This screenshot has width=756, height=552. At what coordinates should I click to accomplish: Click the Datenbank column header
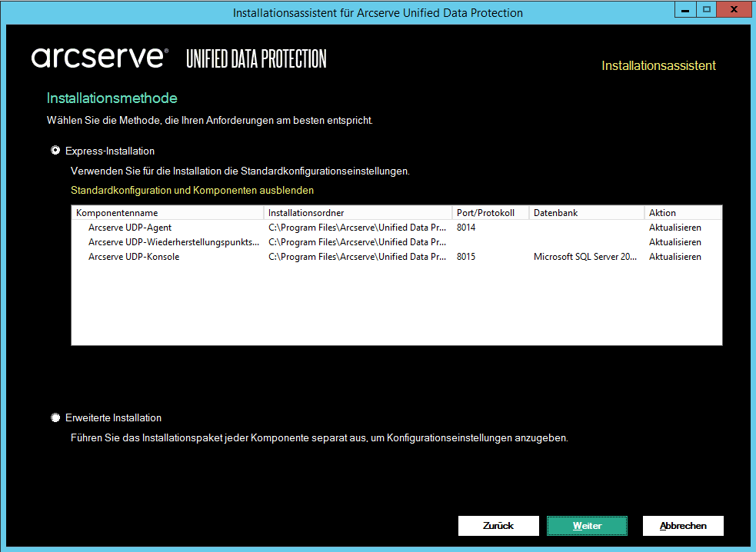[x=587, y=213]
